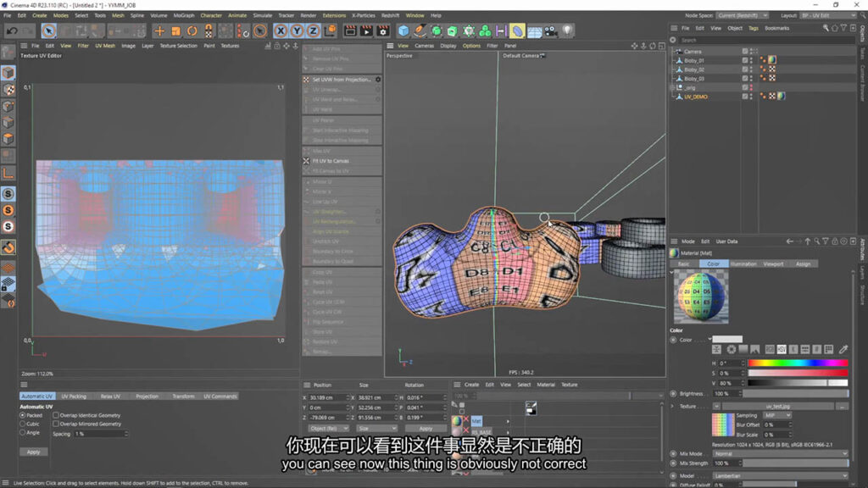Toggle layer checkbox on the Camera row
The height and width of the screenshot is (488, 868).
(744, 52)
